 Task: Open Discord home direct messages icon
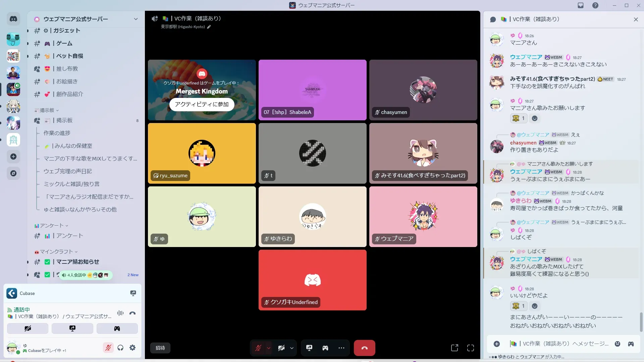tap(13, 19)
